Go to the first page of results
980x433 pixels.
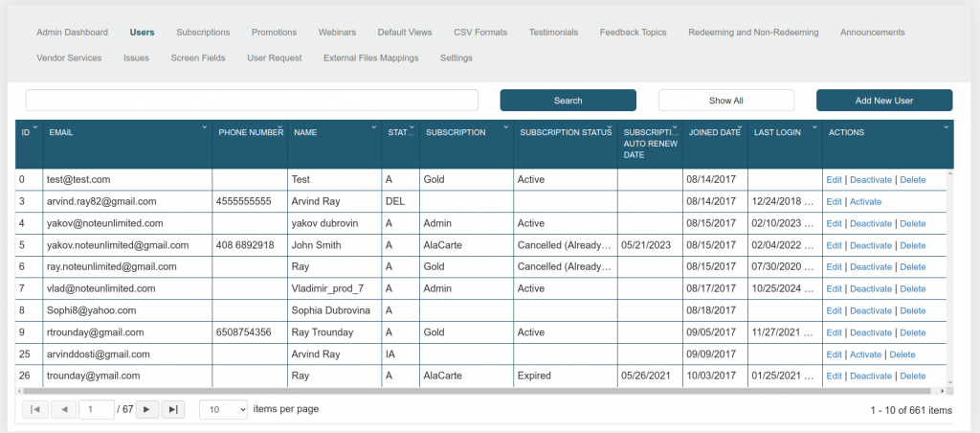[35, 409]
